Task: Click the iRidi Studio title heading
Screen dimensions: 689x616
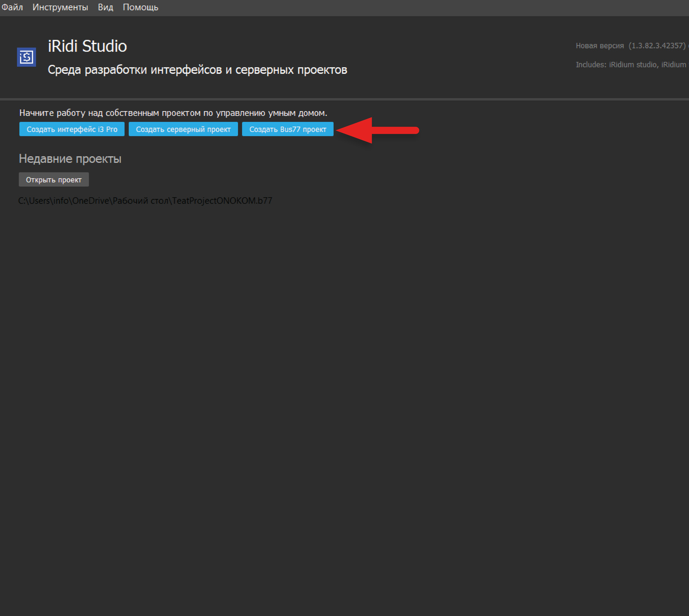Action: (x=87, y=46)
